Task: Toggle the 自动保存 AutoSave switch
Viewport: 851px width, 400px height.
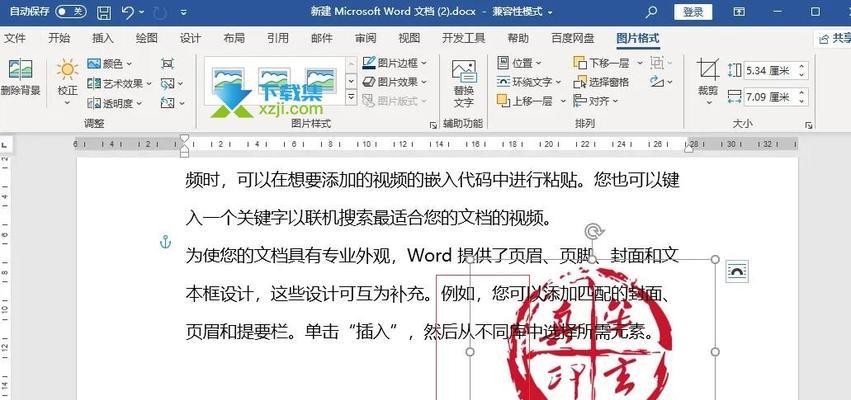Action: (x=71, y=11)
